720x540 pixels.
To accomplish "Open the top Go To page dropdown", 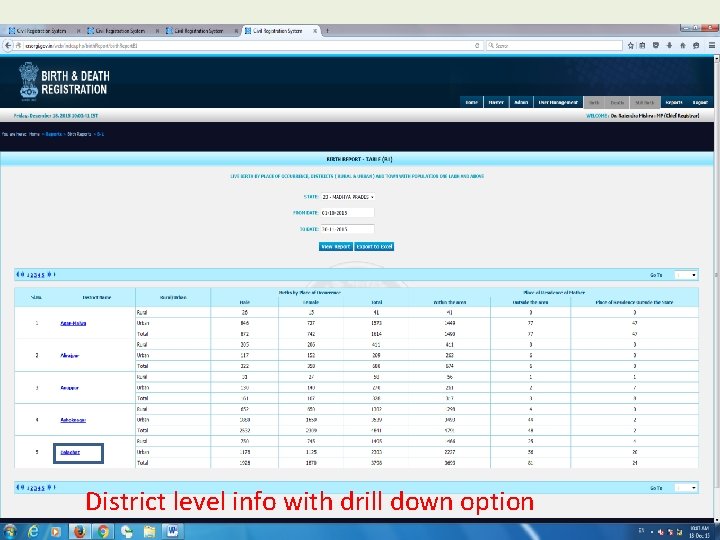I will point(686,275).
